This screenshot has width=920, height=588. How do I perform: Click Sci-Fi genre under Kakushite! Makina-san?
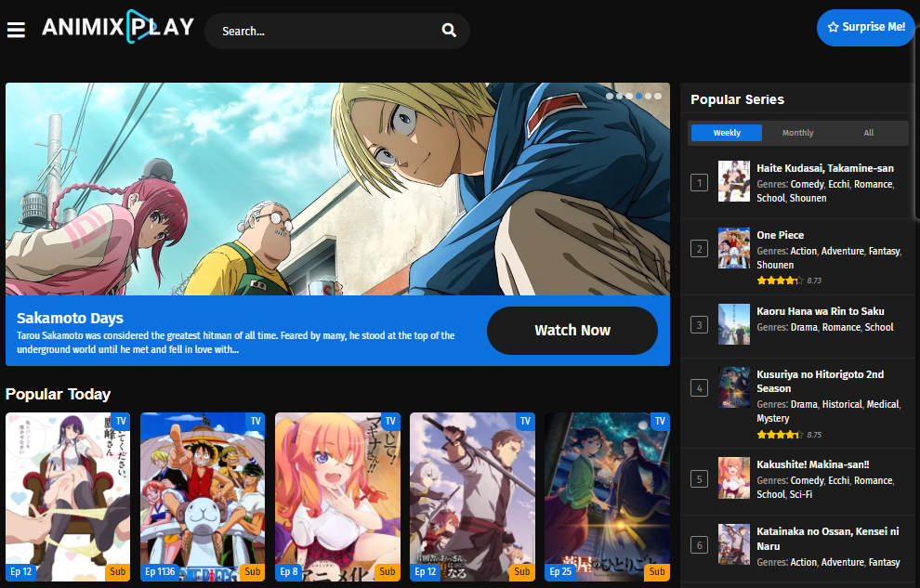click(x=801, y=495)
